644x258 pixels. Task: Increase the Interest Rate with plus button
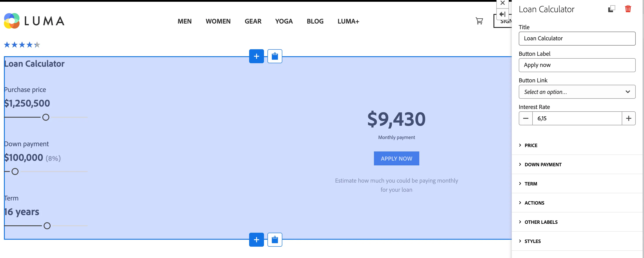(629, 118)
